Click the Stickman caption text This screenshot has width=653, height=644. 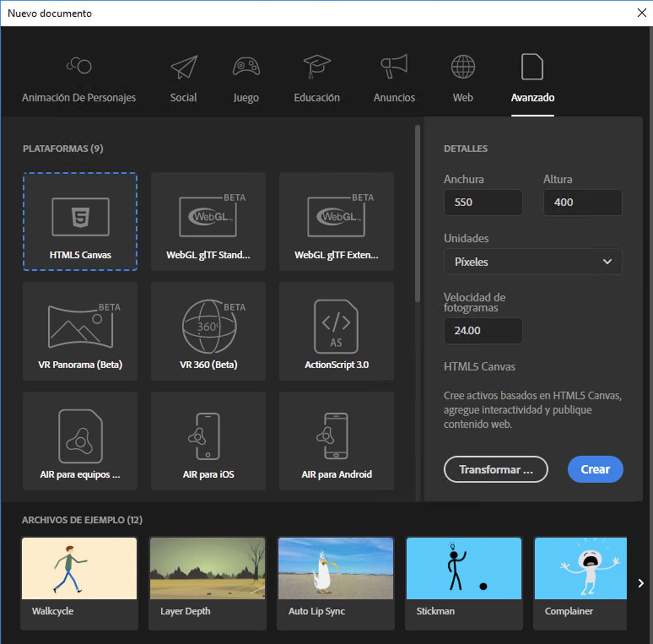pos(435,611)
